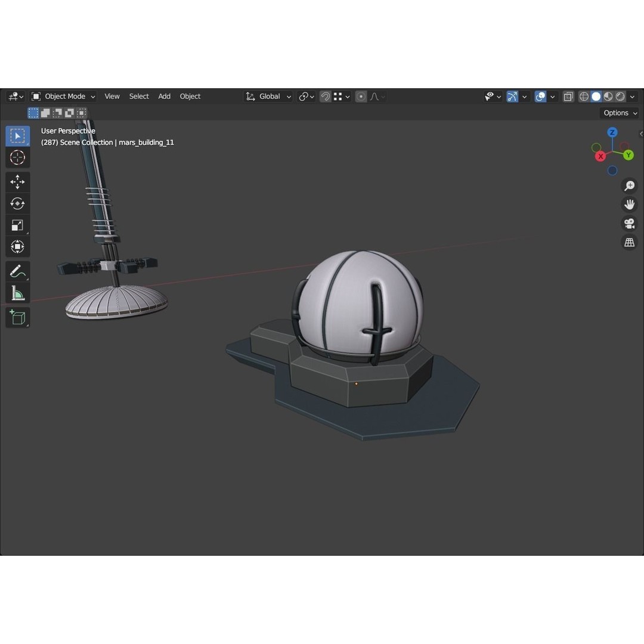
Task: Select the Move tool
Action: (17, 182)
